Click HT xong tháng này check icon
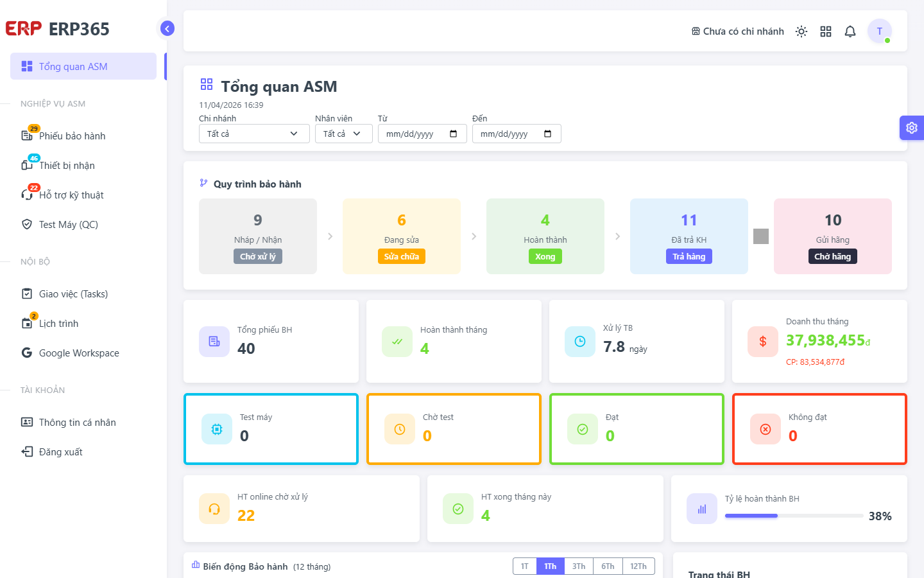The height and width of the screenshot is (578, 924). 458,509
